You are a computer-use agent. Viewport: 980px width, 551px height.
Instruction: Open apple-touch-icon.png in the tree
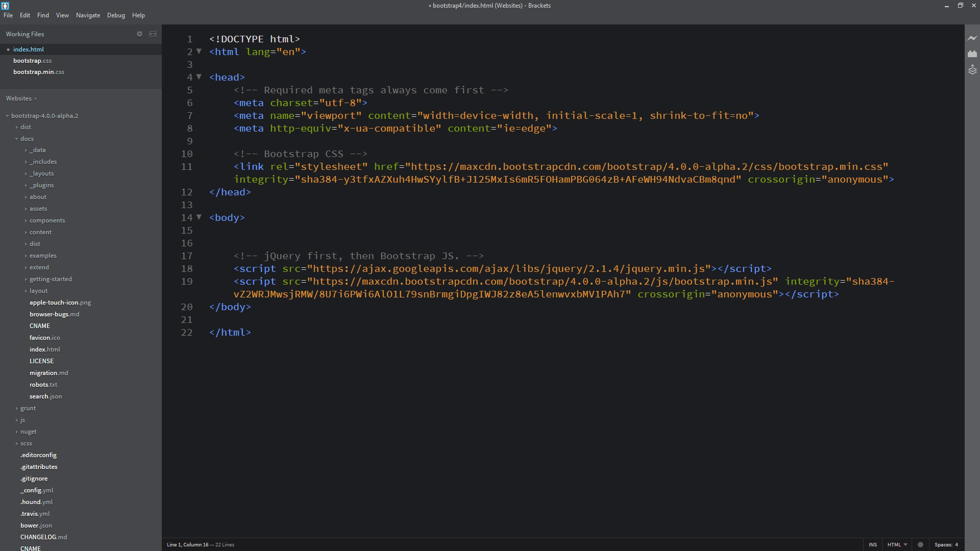[60, 303]
